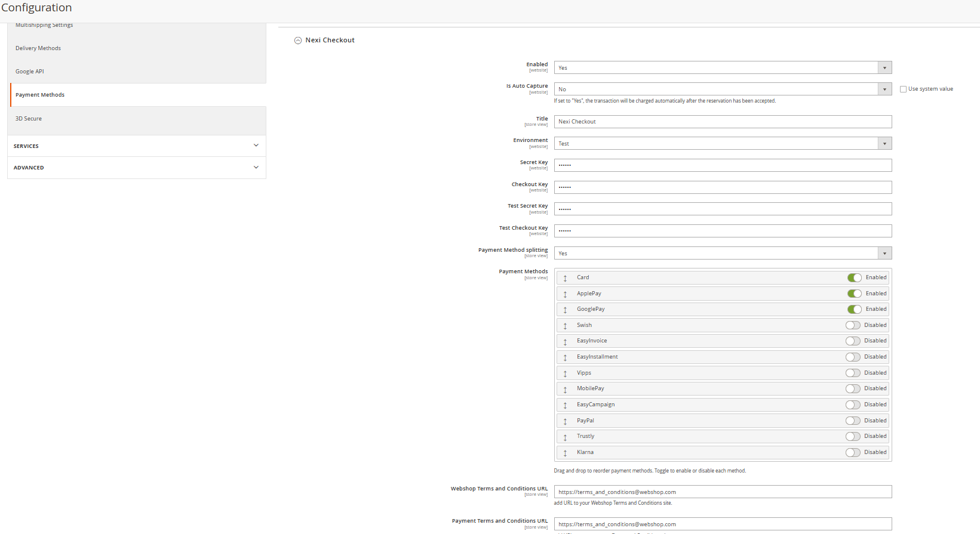980x534 pixels.
Task: Enable the Vipps payment toggle
Action: tap(853, 373)
